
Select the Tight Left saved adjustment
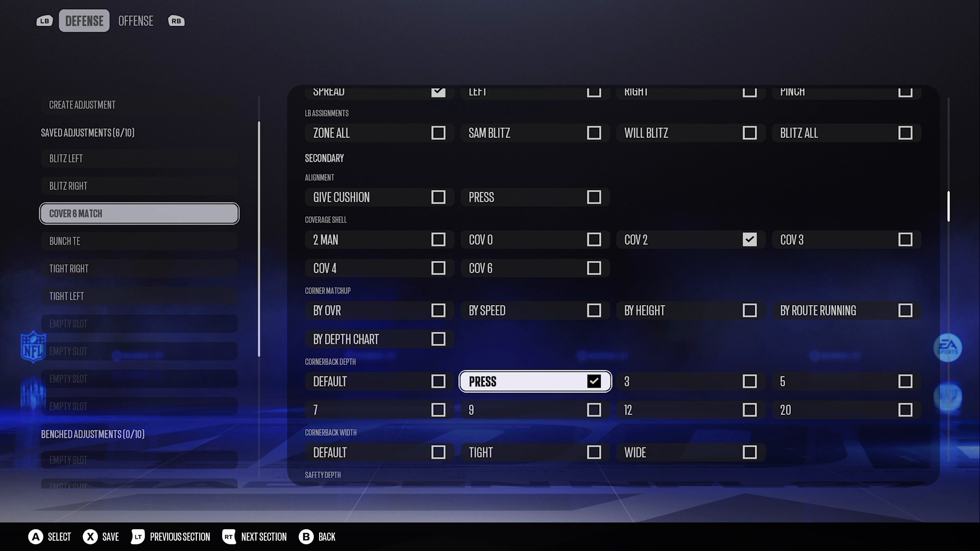tap(139, 296)
